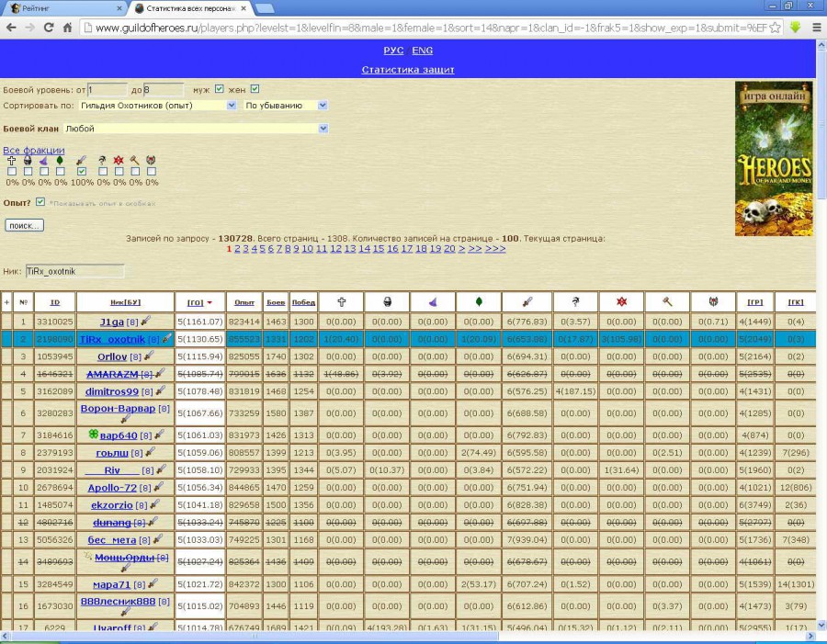Image resolution: width=827 pixels, height=644 pixels.
Task: Jump to the last page with >>>
Action: [x=495, y=248]
